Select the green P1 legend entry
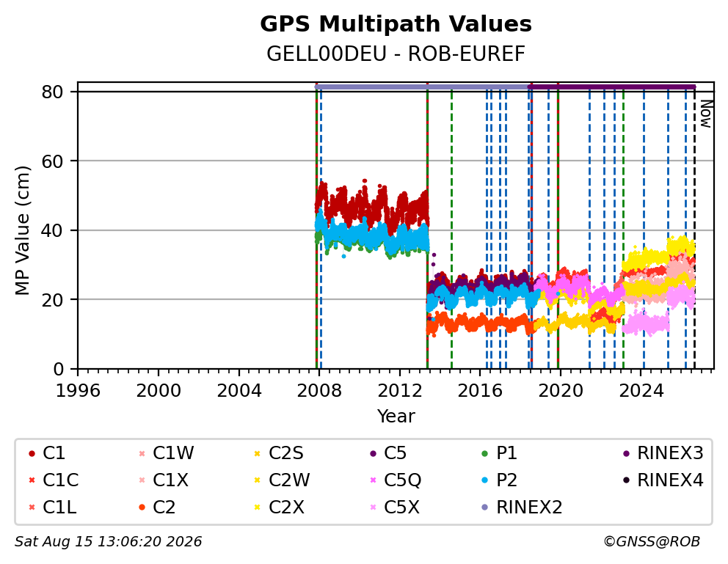The width and height of the screenshot is (728, 564). tap(500, 453)
